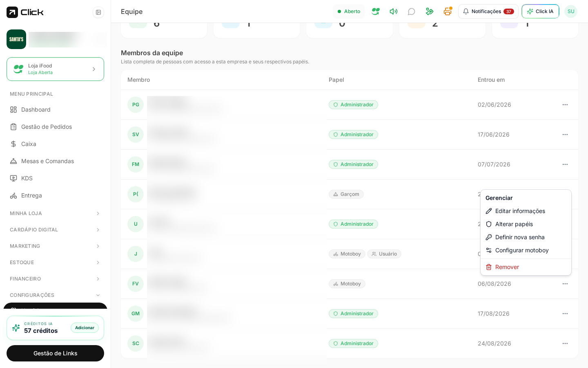Viewport: 588px width, 368px height.
Task: Open Mesas e Comandas menu item
Action: coord(55,161)
